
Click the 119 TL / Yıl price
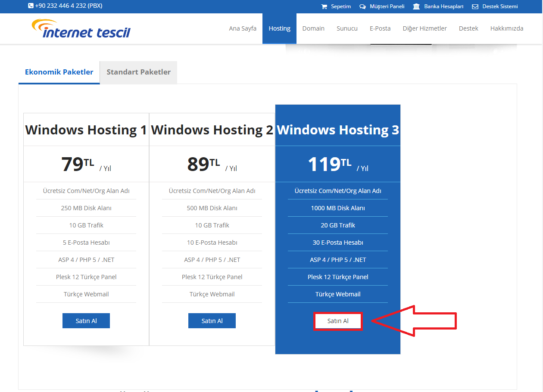[338, 164]
